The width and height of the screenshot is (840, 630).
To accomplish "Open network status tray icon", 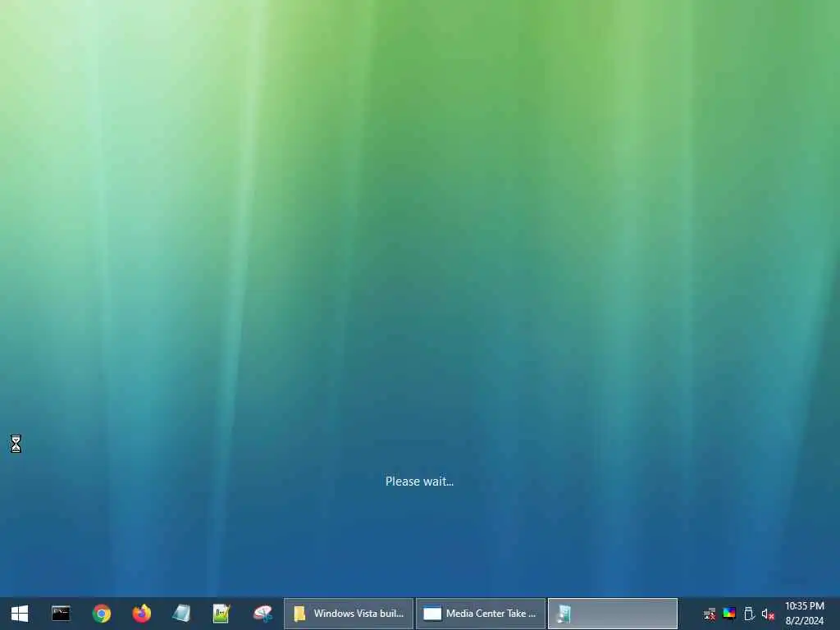I will pyautogui.click(x=710, y=614).
